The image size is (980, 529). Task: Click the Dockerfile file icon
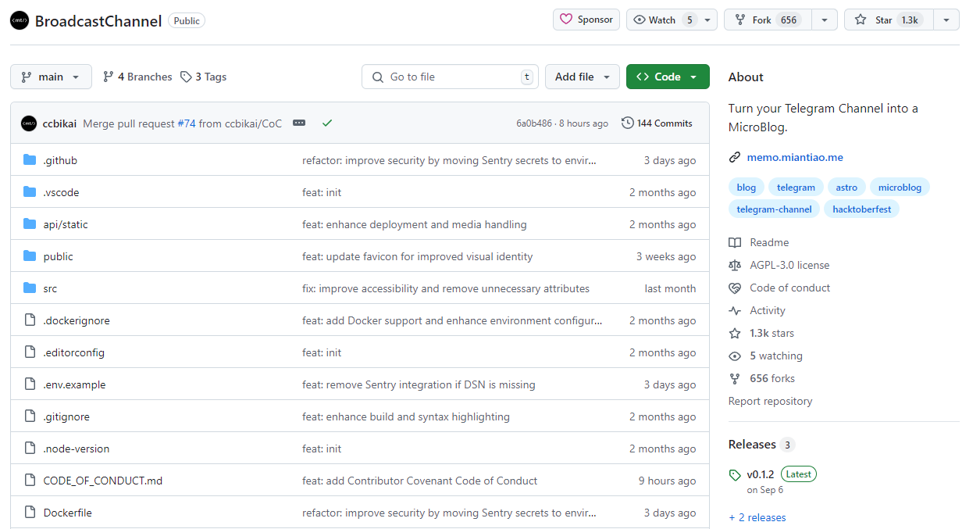click(30, 513)
